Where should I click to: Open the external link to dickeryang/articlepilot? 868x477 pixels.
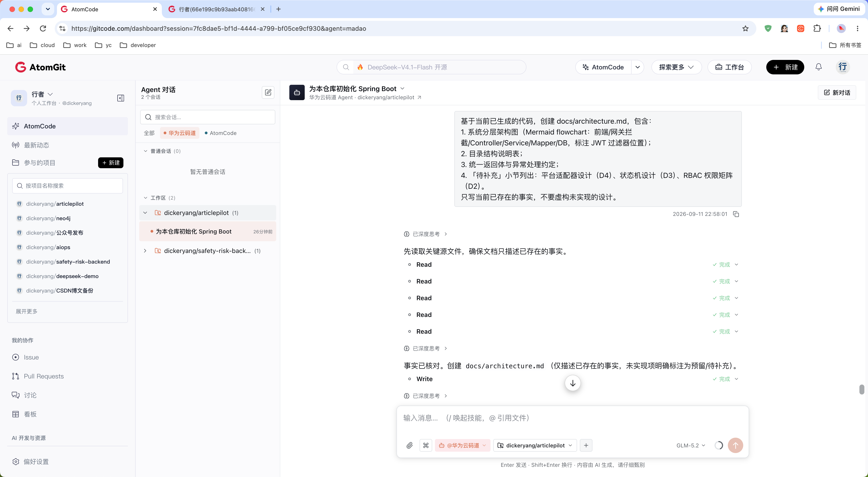pyautogui.click(x=419, y=97)
